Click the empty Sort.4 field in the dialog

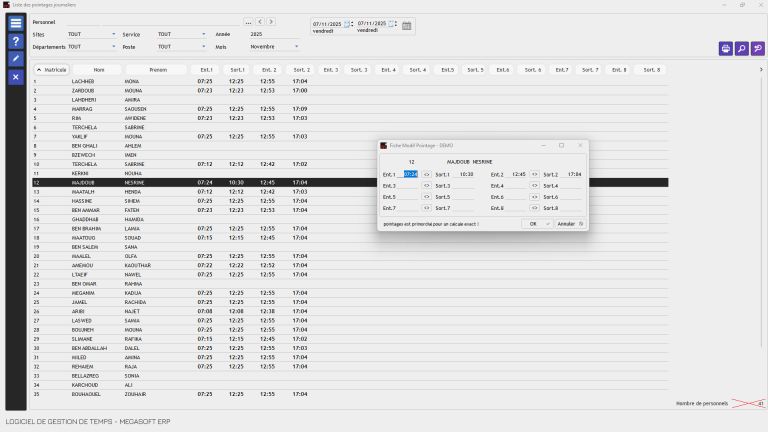click(x=572, y=186)
